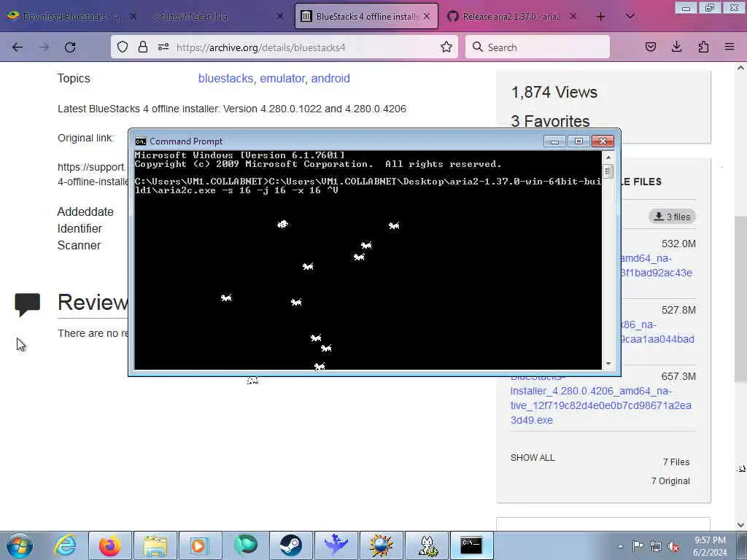
Task: Open the sun globe taskbar app
Action: 381,545
